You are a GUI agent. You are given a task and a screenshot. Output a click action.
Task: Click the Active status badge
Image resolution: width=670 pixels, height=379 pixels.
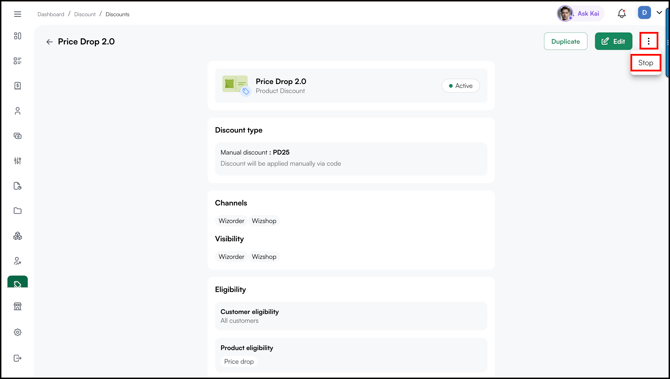[460, 86]
